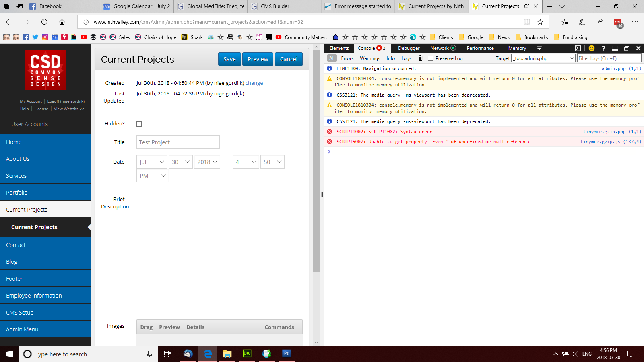Click the LastPass extension icon

(x=617, y=22)
